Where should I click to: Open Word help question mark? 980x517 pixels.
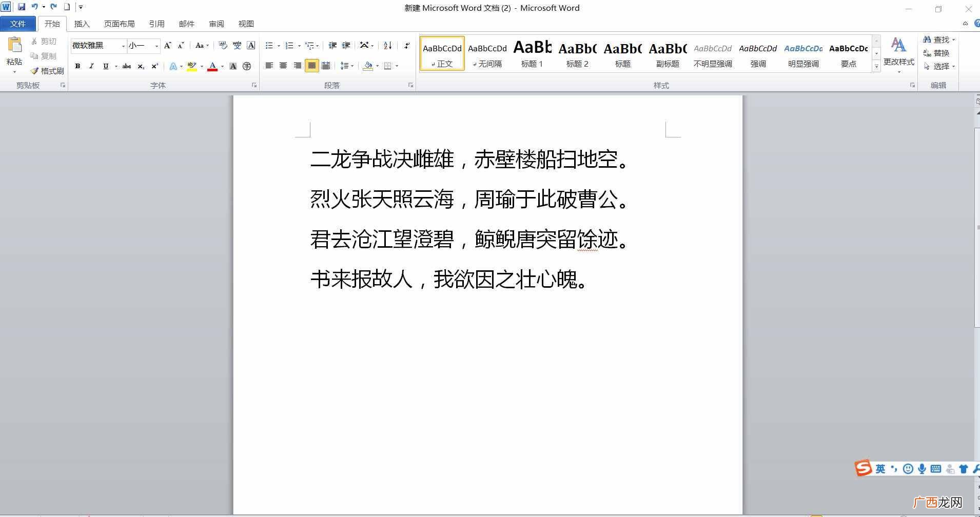click(x=976, y=24)
